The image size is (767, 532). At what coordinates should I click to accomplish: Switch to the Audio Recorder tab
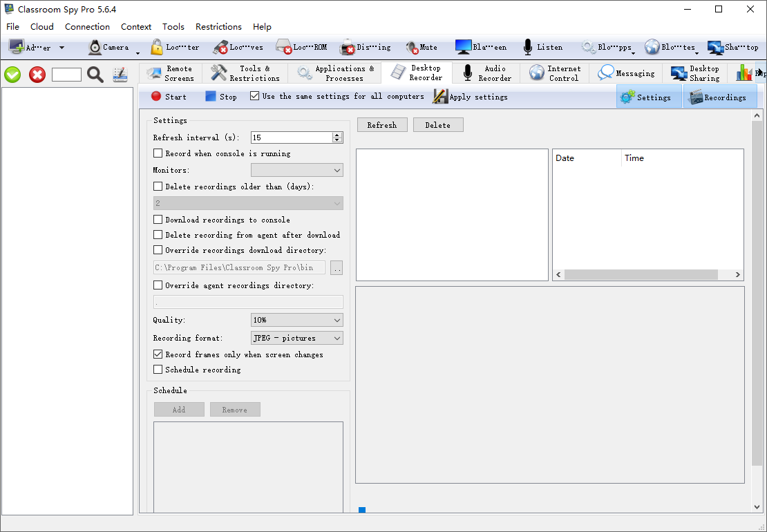pyautogui.click(x=487, y=73)
